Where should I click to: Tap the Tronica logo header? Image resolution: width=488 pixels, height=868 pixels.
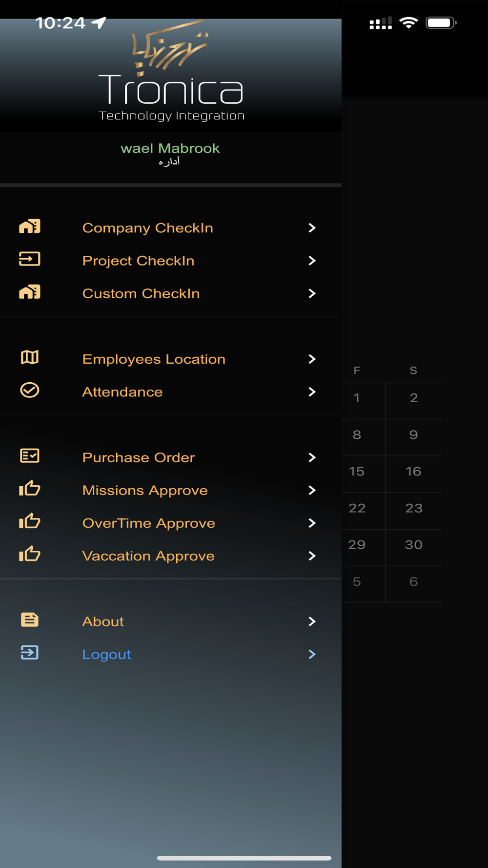coord(171,73)
